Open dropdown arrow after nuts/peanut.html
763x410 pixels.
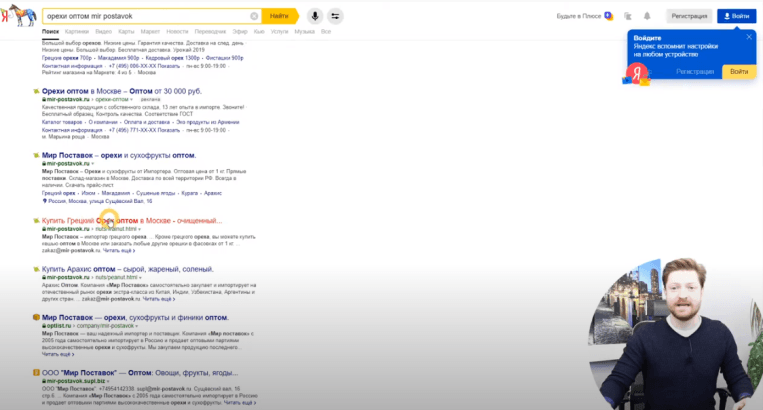point(140,278)
